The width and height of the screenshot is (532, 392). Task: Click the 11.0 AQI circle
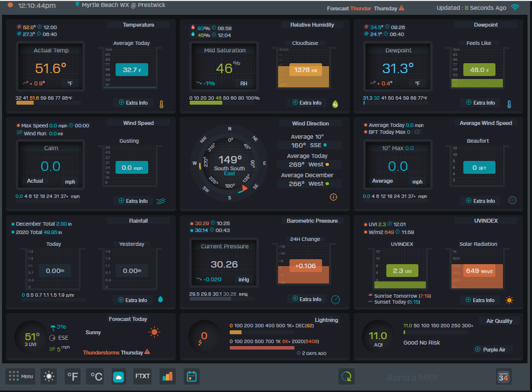click(377, 337)
